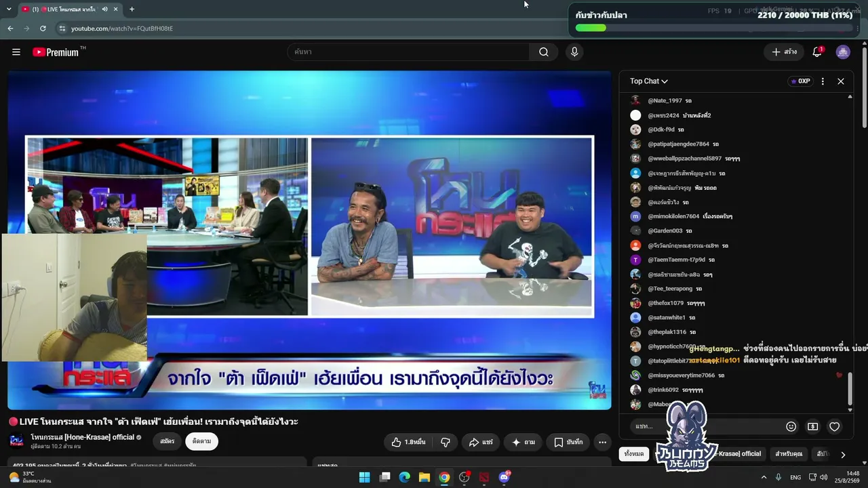This screenshot has height=488, width=868.
Task: Open @theplak1316 chat author name
Action: [667, 332]
